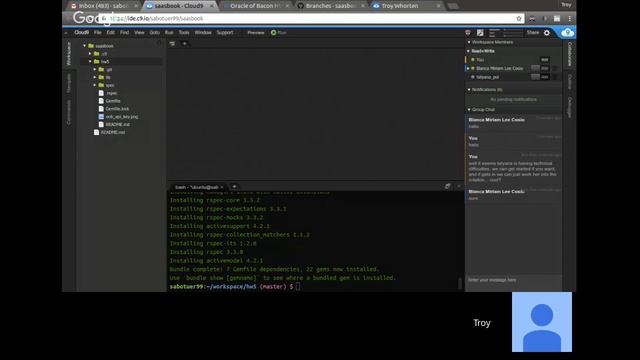640x360 pixels.
Task: Select member tatyana_pol in members list
Action: tap(487, 77)
